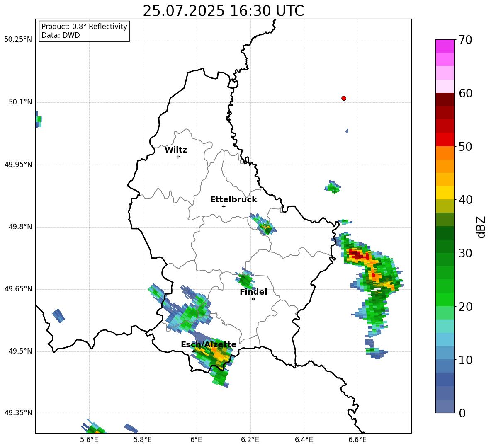The image size is (491, 448).
Task: Click the 70 colorbar tick label
Action: [x=465, y=40]
